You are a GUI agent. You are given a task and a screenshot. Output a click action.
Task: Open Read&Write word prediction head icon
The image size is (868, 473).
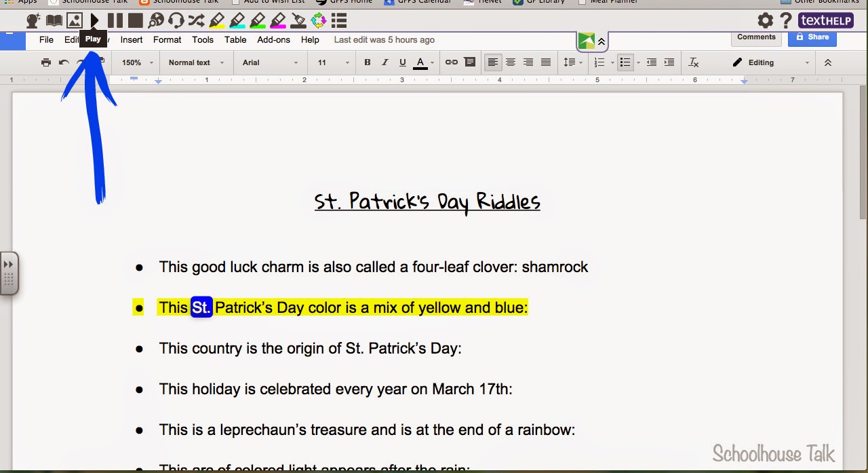pyautogui.click(x=33, y=20)
